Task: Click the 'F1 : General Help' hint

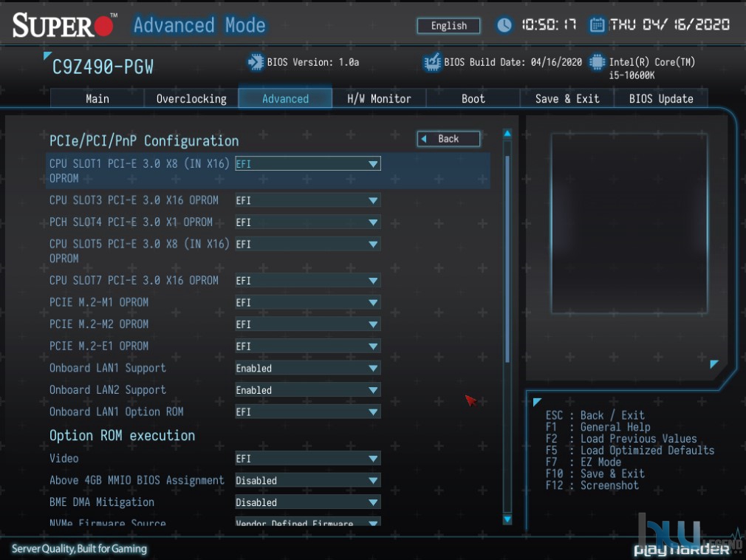Action: pyautogui.click(x=598, y=427)
